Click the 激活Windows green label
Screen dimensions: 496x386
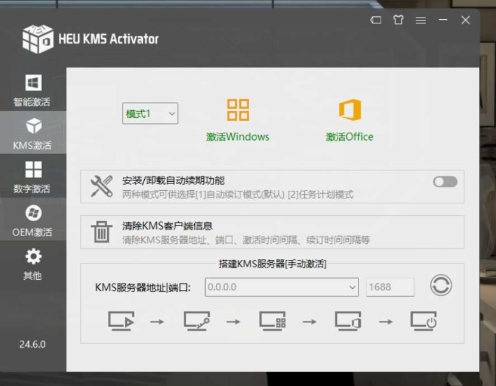pos(238,137)
